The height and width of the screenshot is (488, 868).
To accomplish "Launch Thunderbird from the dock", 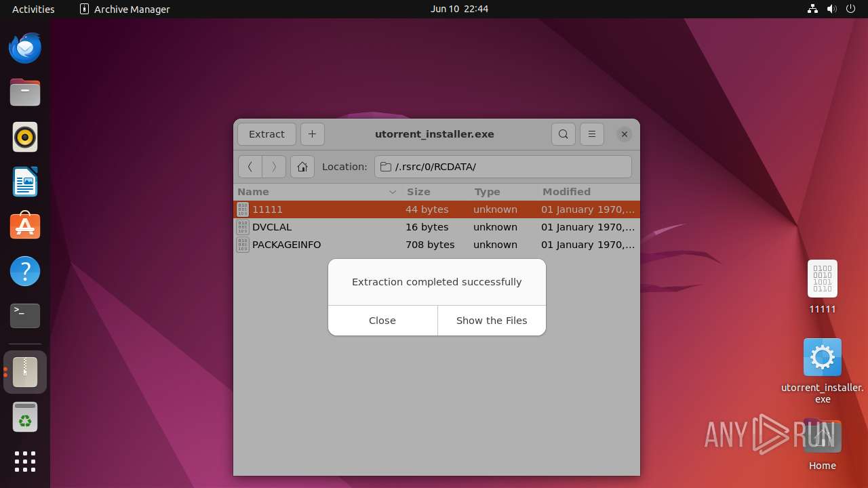I will point(25,48).
